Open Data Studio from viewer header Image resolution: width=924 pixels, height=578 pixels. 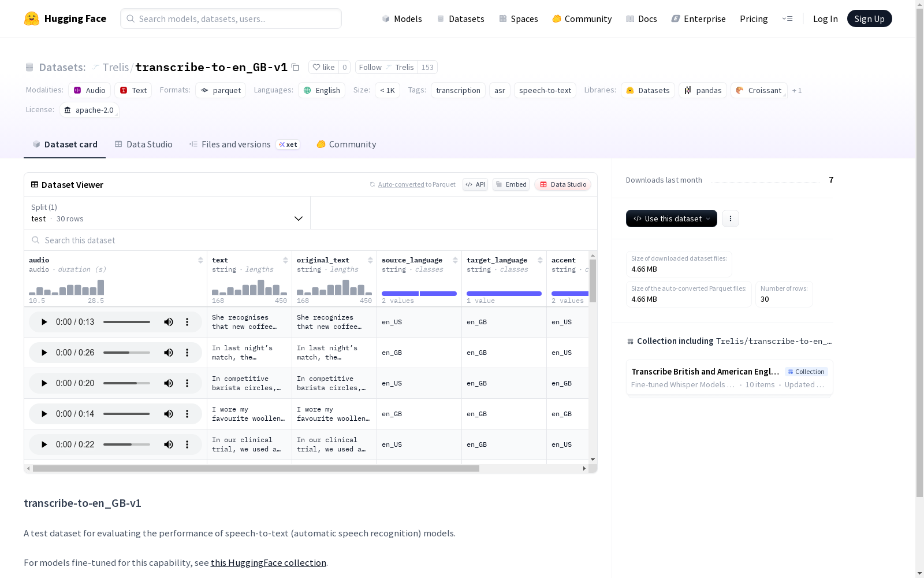[563, 184]
